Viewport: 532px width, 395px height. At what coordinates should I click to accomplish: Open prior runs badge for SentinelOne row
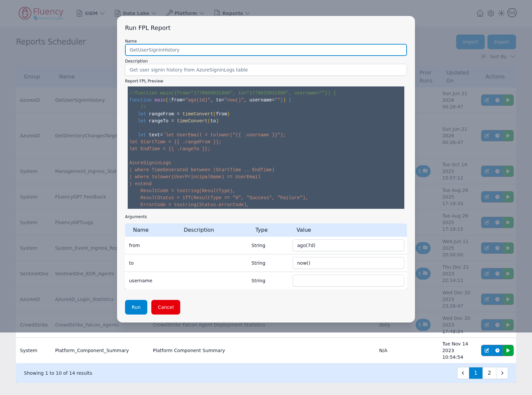(x=423, y=274)
